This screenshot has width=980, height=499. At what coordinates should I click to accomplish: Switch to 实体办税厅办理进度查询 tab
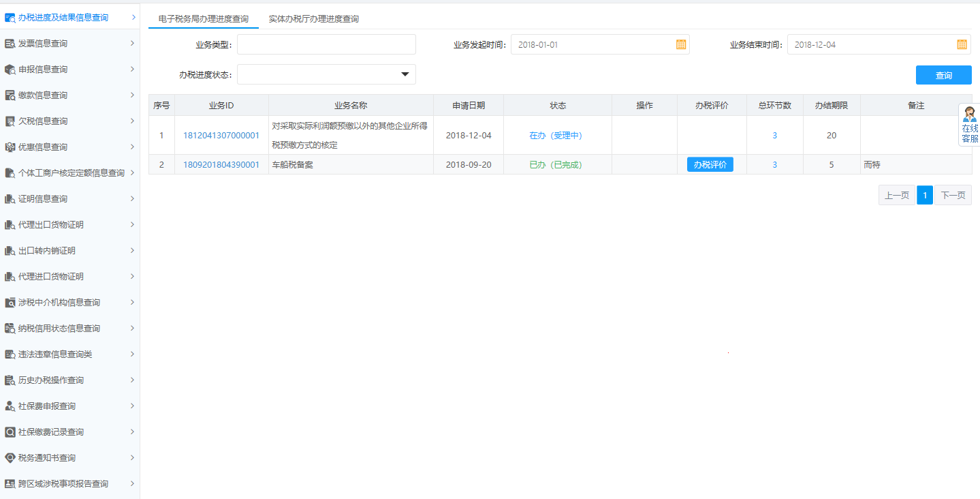point(313,19)
